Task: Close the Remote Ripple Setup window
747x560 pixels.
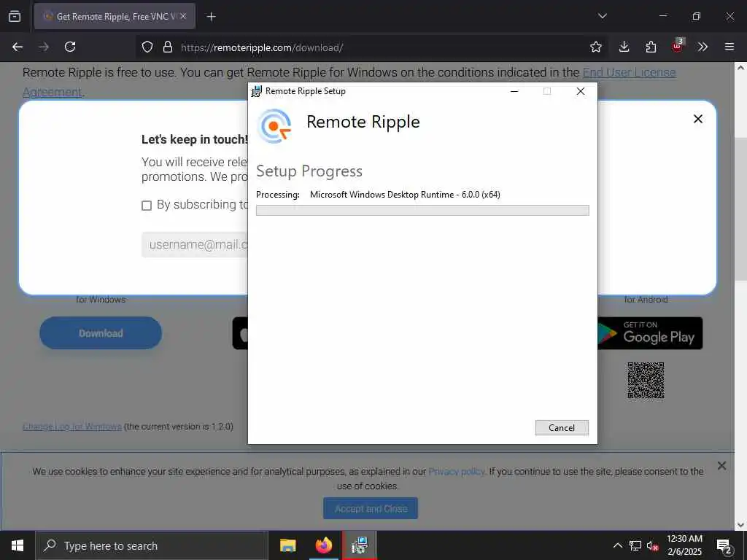Action: coord(580,91)
